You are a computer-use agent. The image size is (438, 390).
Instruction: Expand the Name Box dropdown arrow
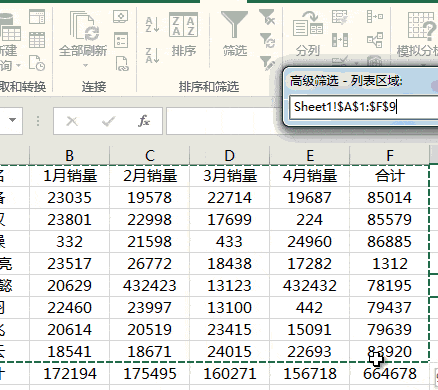click(13, 120)
